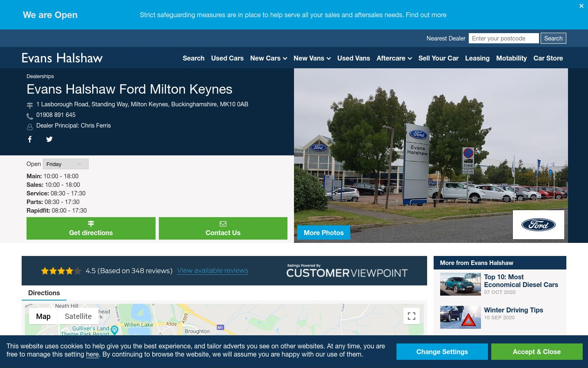
Task: Click the phone number 01908 891 645
Action: tap(56, 115)
